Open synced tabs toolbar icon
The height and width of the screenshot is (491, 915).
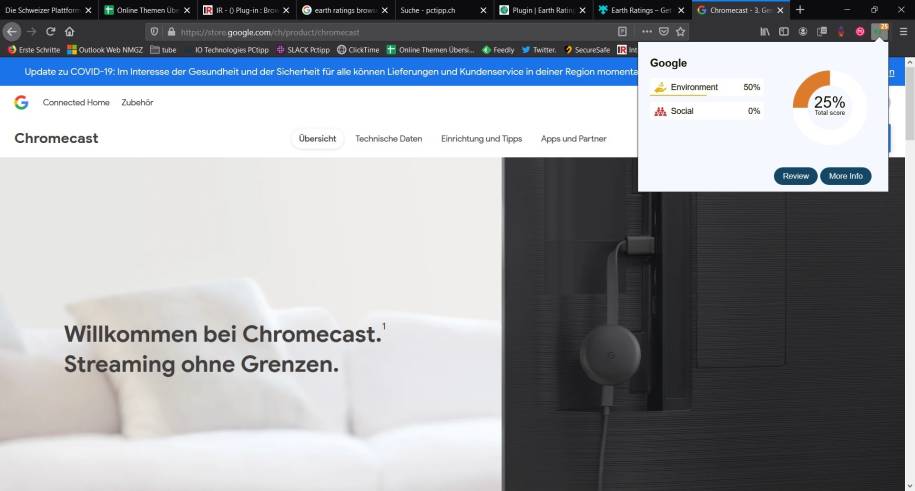(822, 32)
